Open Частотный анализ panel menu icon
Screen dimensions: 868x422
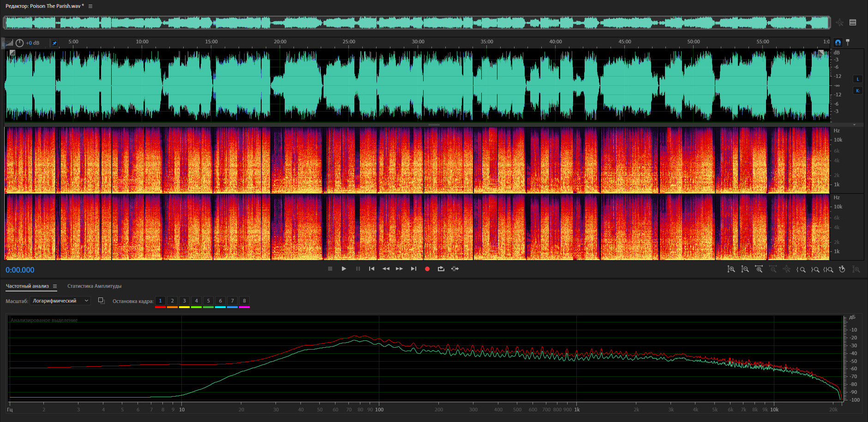pyautogui.click(x=54, y=286)
